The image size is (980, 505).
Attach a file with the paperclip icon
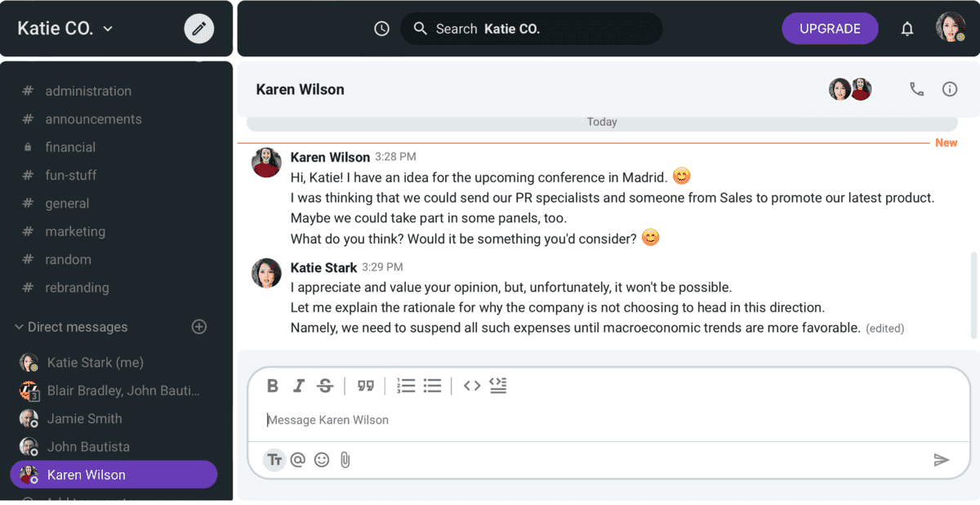click(x=345, y=460)
